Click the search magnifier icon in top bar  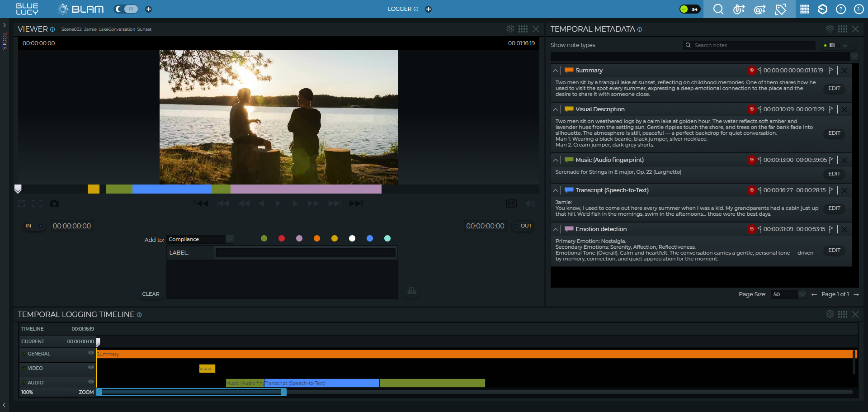[718, 9]
